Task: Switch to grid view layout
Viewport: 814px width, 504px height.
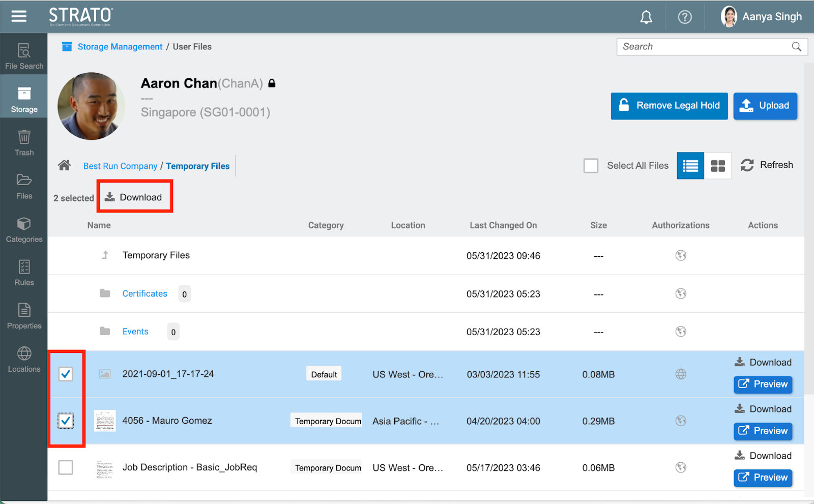Action: coord(717,166)
